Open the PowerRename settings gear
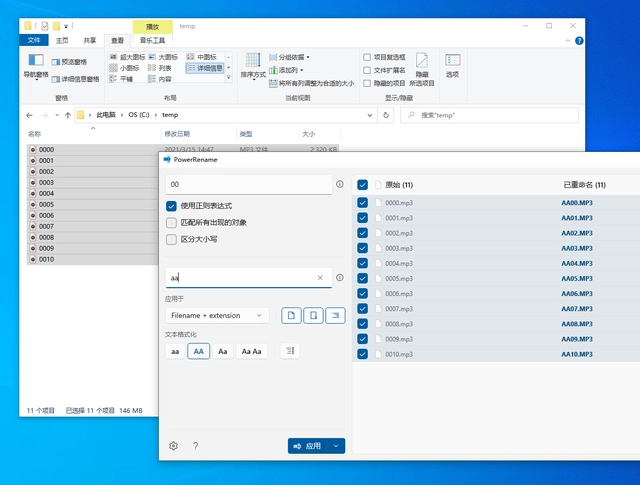This screenshot has height=485, width=640. point(173,446)
